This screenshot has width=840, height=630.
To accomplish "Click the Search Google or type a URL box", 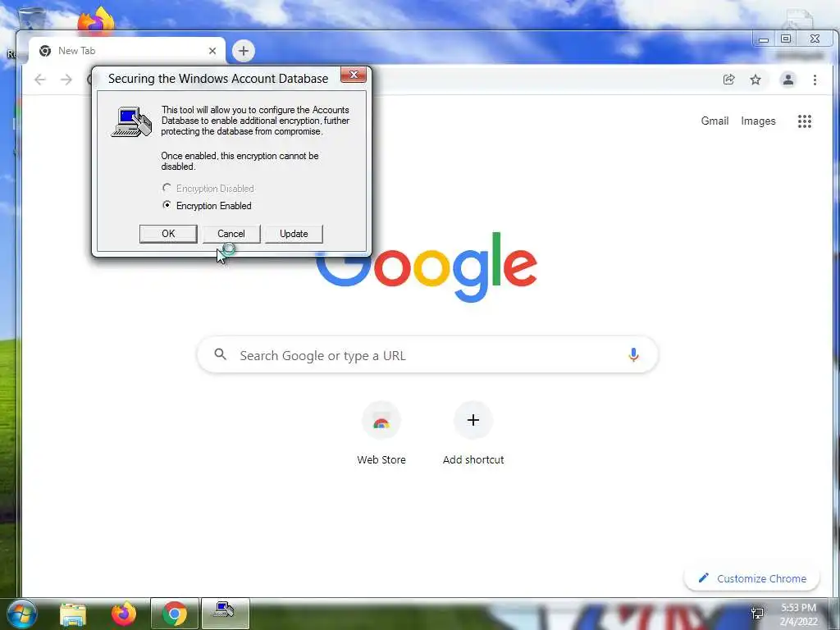I will click(427, 354).
